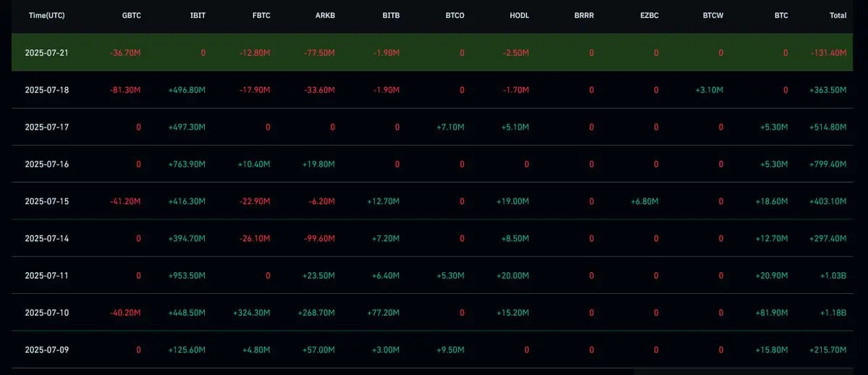868x375 pixels.
Task: Click the BTCO column header
Action: (x=455, y=15)
